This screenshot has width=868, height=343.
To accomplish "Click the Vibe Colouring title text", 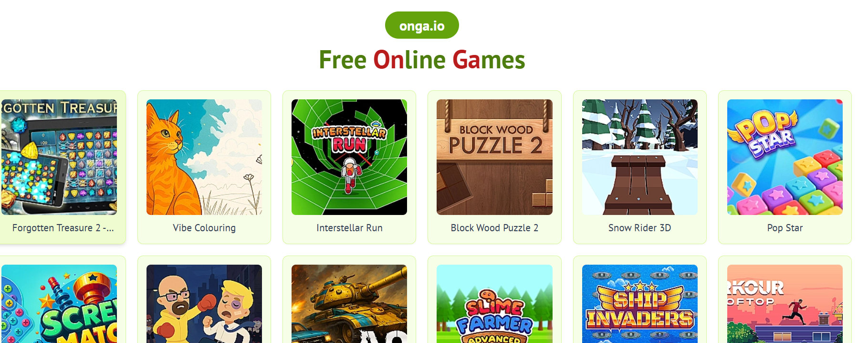I will point(204,228).
